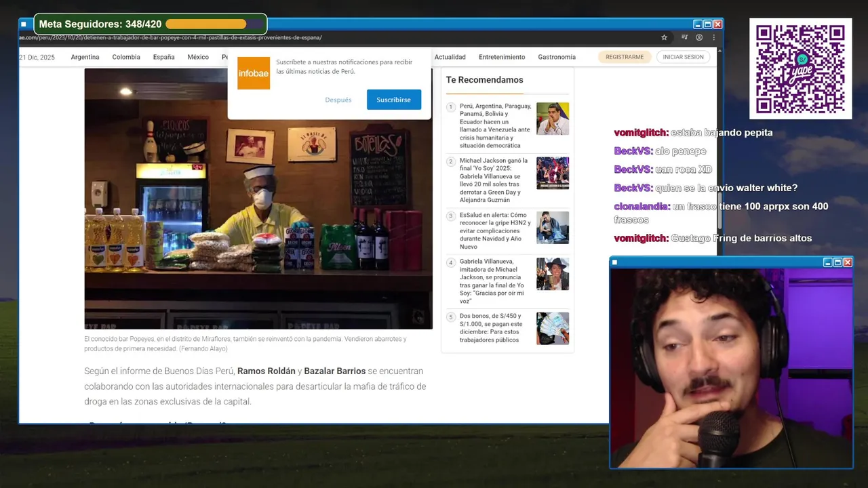Click the Te Recomendamos heading
The width and height of the screenshot is (868, 488).
[484, 80]
